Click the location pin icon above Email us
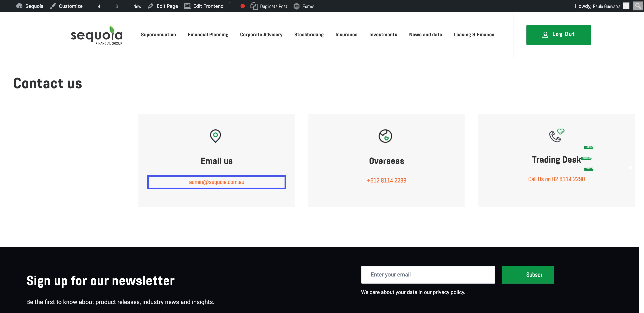The width and height of the screenshot is (644, 313). pos(215,136)
